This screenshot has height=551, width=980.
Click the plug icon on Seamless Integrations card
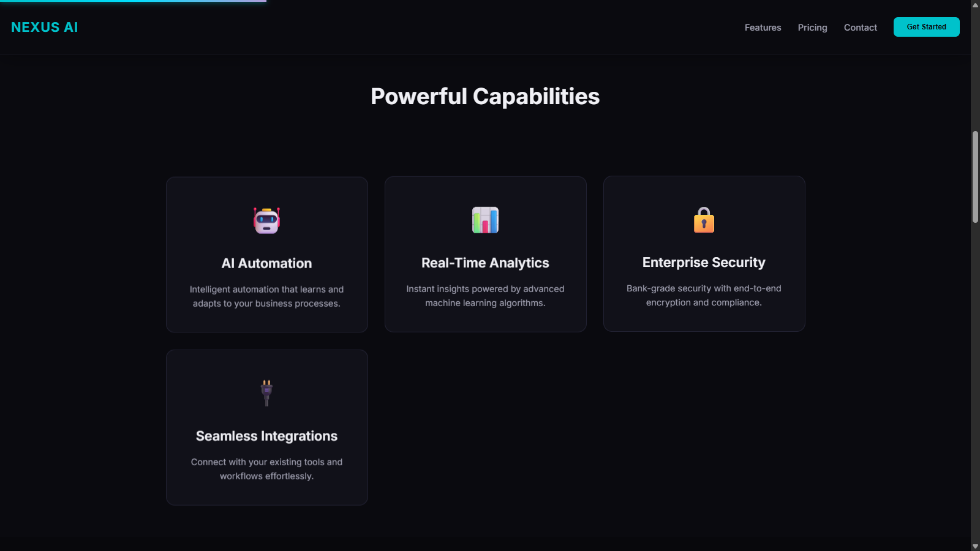[266, 393]
